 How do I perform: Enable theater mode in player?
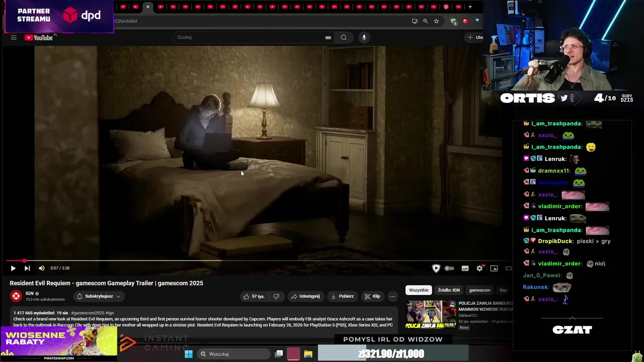(508, 268)
